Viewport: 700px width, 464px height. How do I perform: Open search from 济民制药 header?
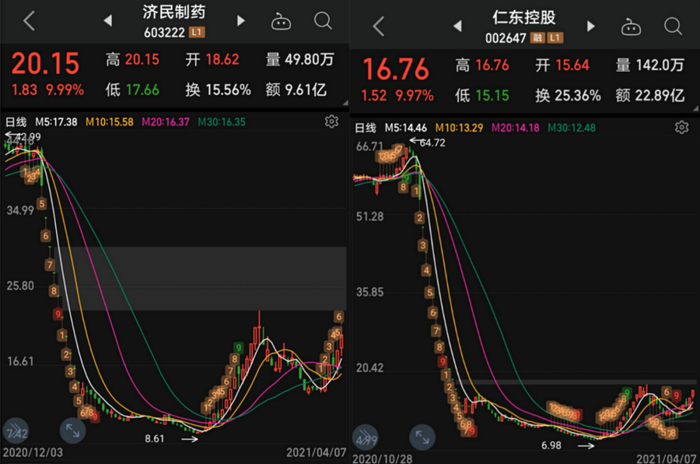click(323, 21)
